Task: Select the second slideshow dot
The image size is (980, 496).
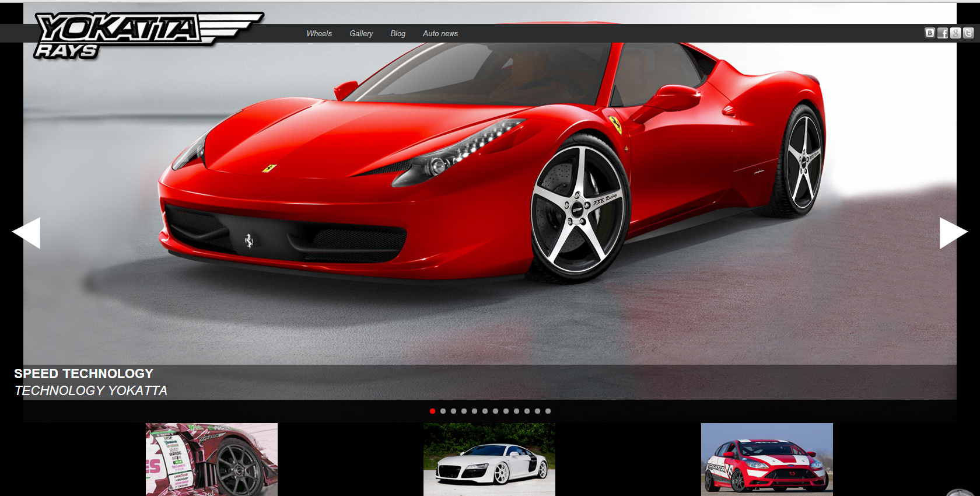Action: (443, 411)
